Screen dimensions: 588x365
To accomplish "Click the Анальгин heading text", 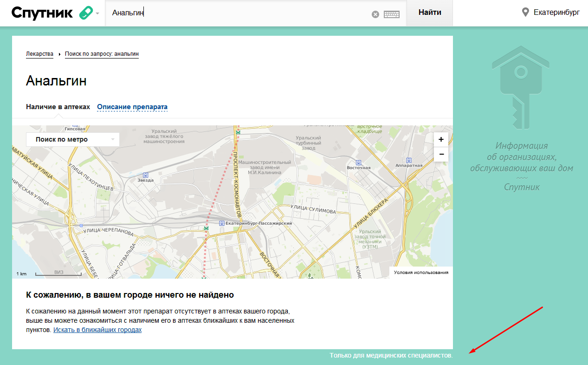I will [x=56, y=81].
